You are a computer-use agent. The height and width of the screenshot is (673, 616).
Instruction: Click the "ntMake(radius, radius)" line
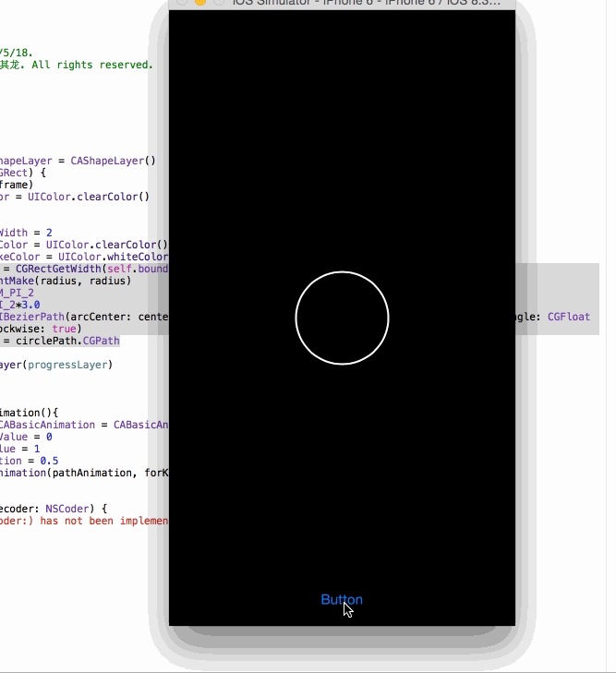tap(66, 282)
